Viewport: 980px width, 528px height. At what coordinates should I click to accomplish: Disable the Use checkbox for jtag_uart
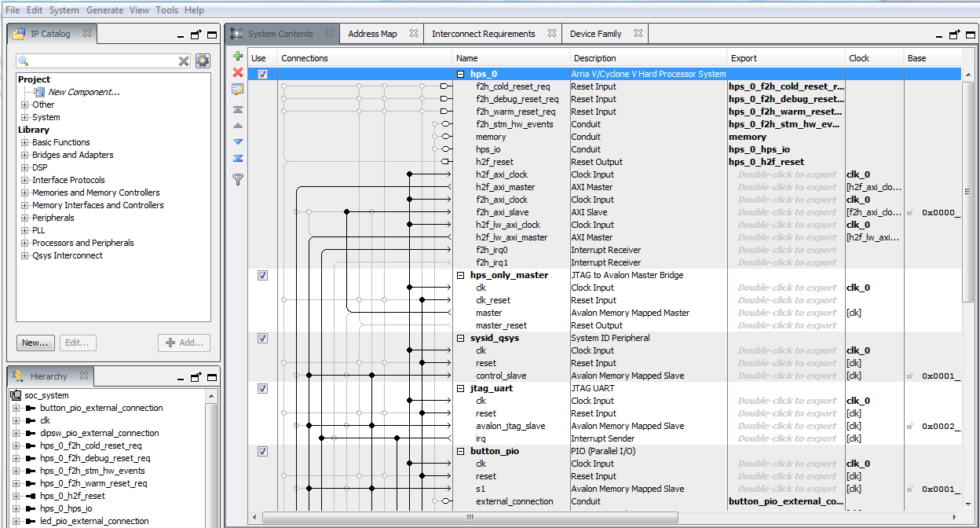click(262, 389)
